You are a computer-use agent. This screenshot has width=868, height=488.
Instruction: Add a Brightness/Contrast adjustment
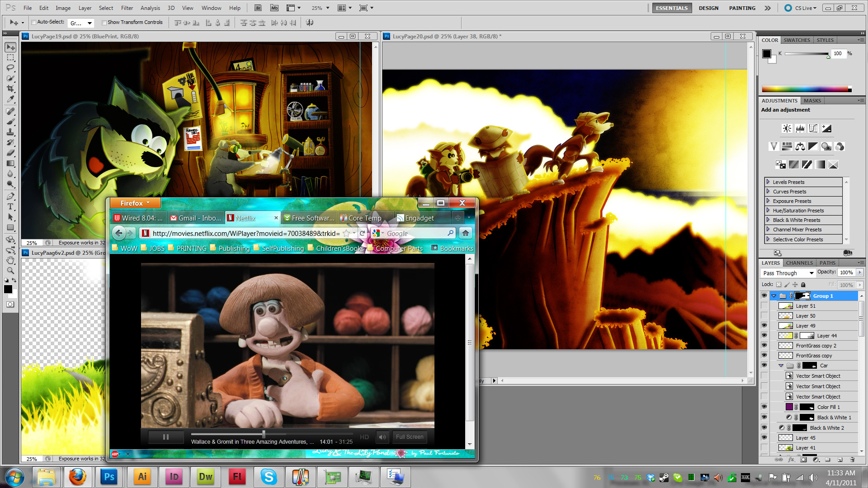787,128
